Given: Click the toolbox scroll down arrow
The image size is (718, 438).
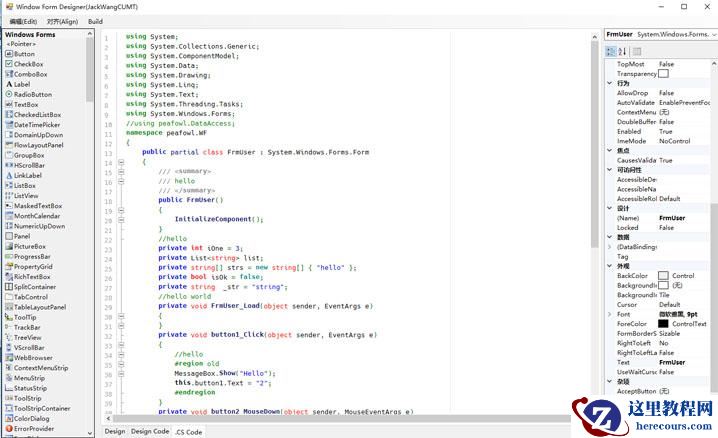Looking at the screenshot, I should pos(90,433).
